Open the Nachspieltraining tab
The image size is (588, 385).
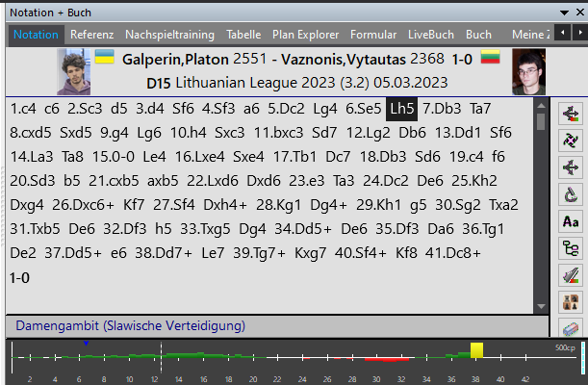(171, 35)
